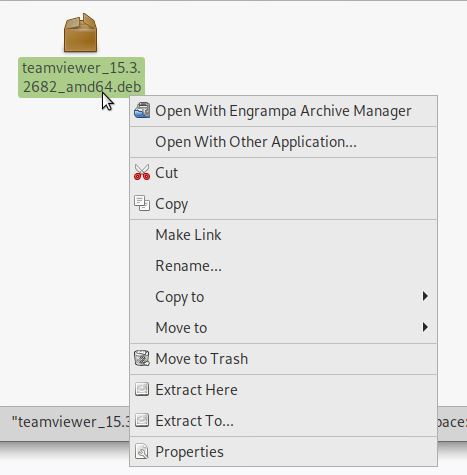Open Copy to menu entry
467x475 pixels.
pos(283,297)
